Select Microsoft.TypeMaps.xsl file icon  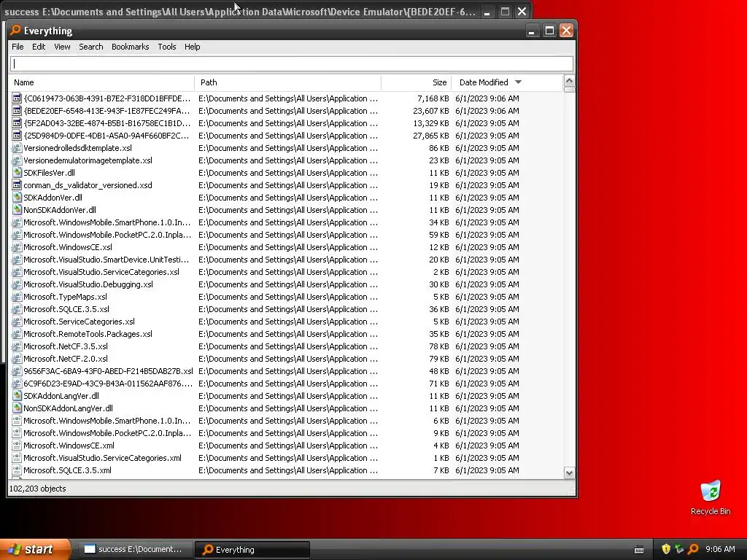(17, 297)
